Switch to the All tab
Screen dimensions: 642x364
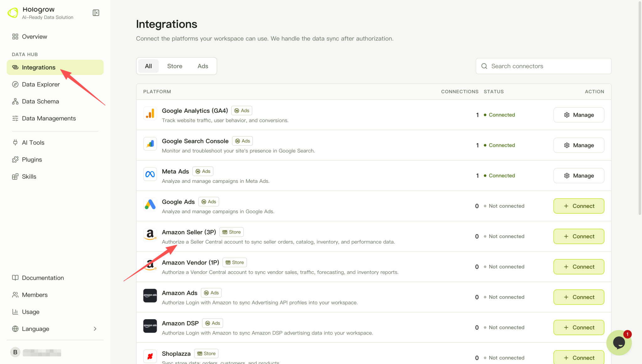[x=148, y=66]
